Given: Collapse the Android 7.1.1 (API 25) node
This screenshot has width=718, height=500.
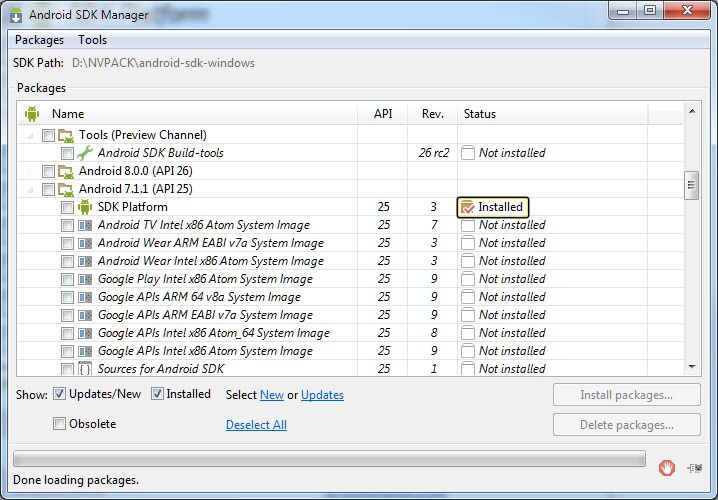Looking at the screenshot, I should (x=30, y=190).
